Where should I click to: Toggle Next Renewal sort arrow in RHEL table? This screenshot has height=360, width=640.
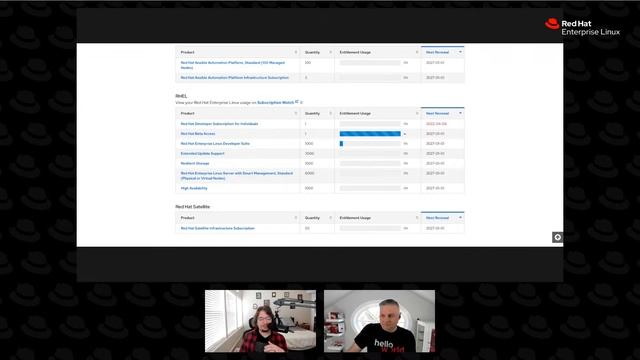point(460,113)
